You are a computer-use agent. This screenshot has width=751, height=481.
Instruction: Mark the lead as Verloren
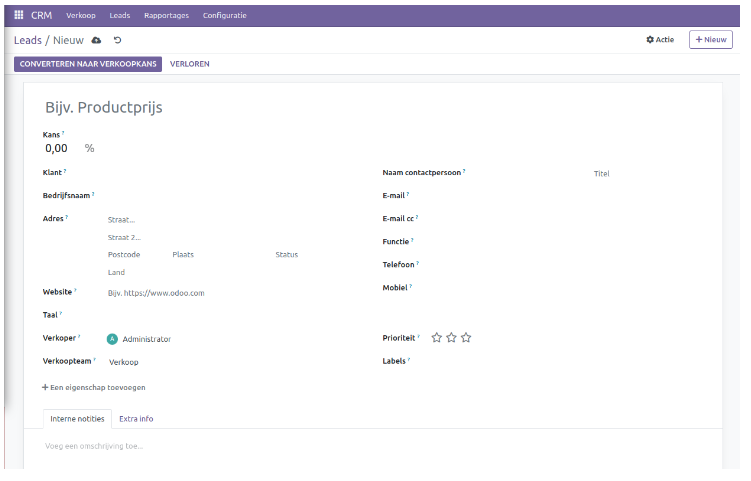pyautogui.click(x=190, y=64)
